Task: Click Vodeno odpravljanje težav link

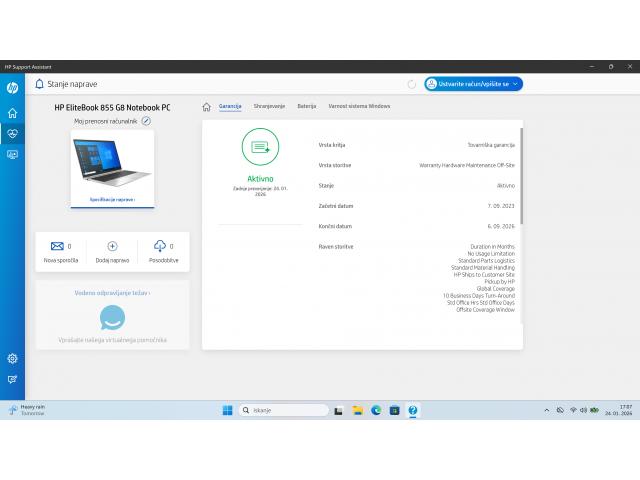Action: (x=112, y=293)
